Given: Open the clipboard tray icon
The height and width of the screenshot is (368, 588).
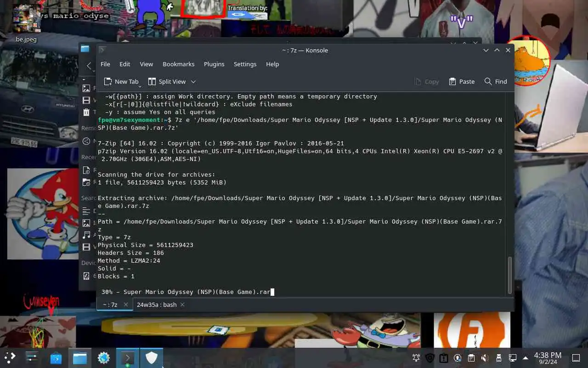Looking at the screenshot, I should (471, 358).
